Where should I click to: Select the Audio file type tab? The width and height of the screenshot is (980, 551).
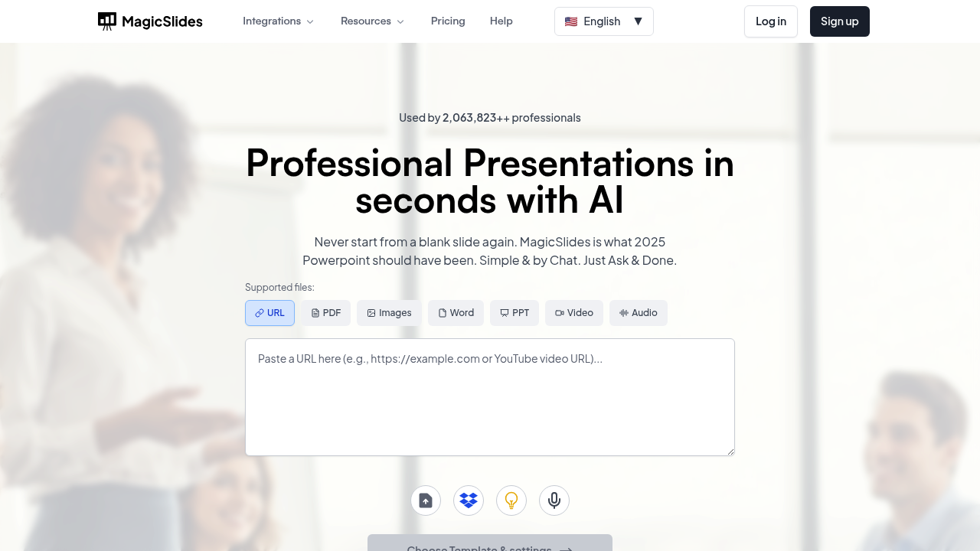click(639, 313)
